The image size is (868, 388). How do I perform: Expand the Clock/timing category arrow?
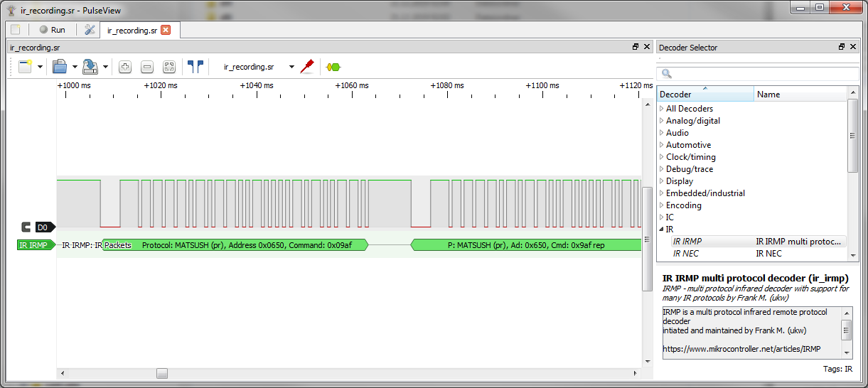click(x=662, y=157)
